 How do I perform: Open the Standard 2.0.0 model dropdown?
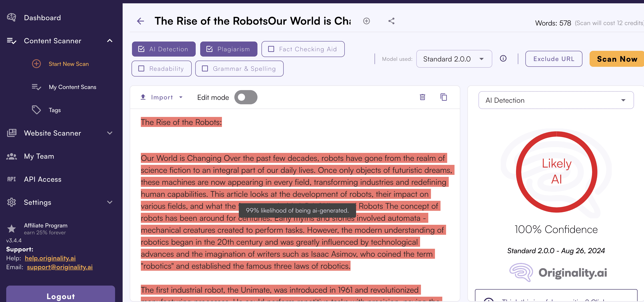454,59
